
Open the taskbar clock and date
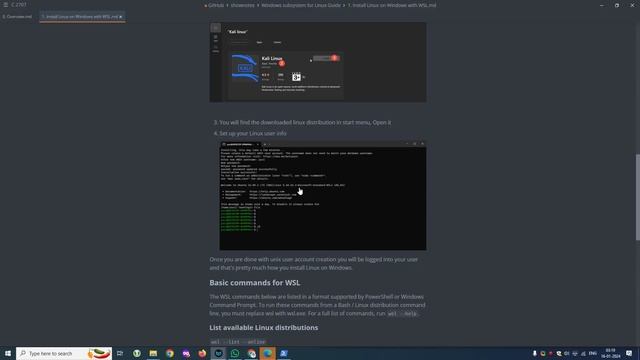pyautogui.click(x=611, y=353)
